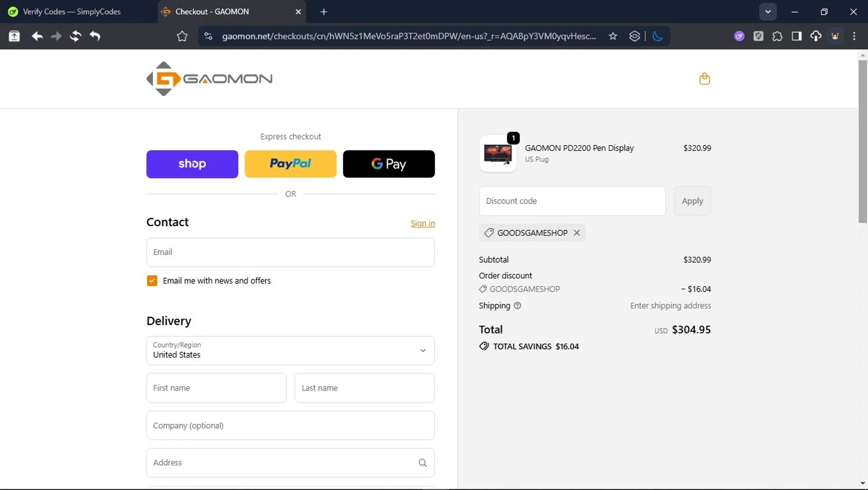Click the purple circular extension icon
Viewport: 868px width, 490px height.
click(739, 36)
